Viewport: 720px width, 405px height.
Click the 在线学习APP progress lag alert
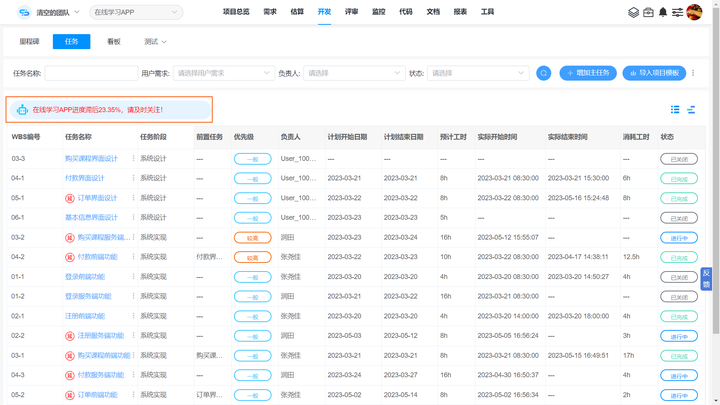pos(109,110)
